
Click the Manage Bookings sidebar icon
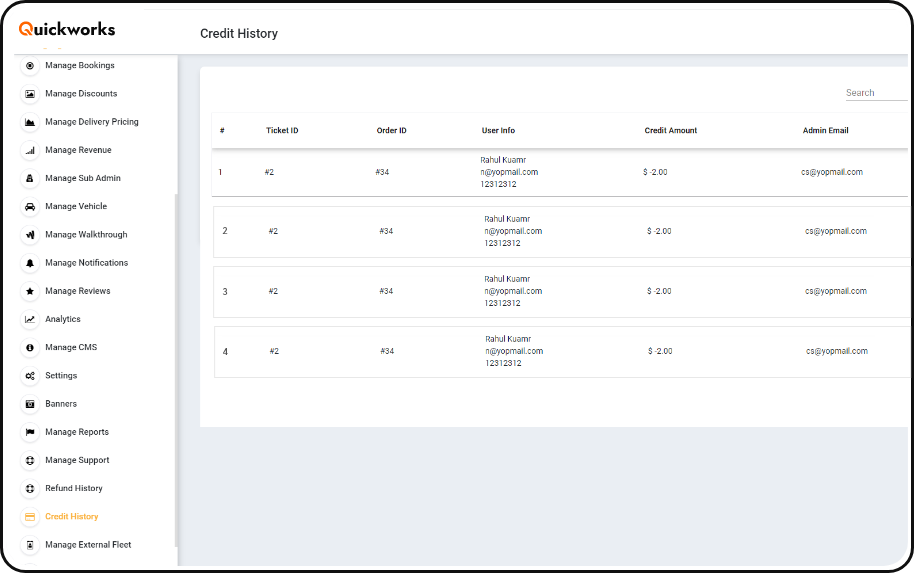[x=30, y=65]
